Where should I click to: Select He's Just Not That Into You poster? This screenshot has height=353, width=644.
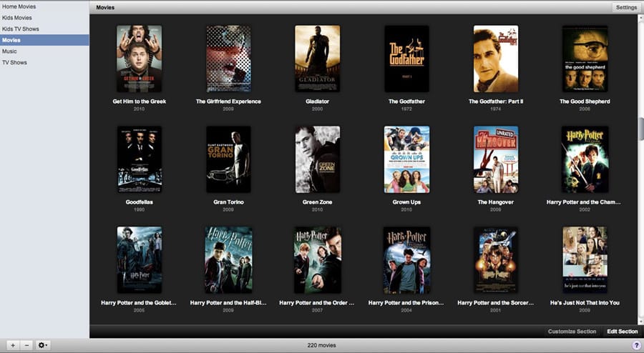(585, 260)
